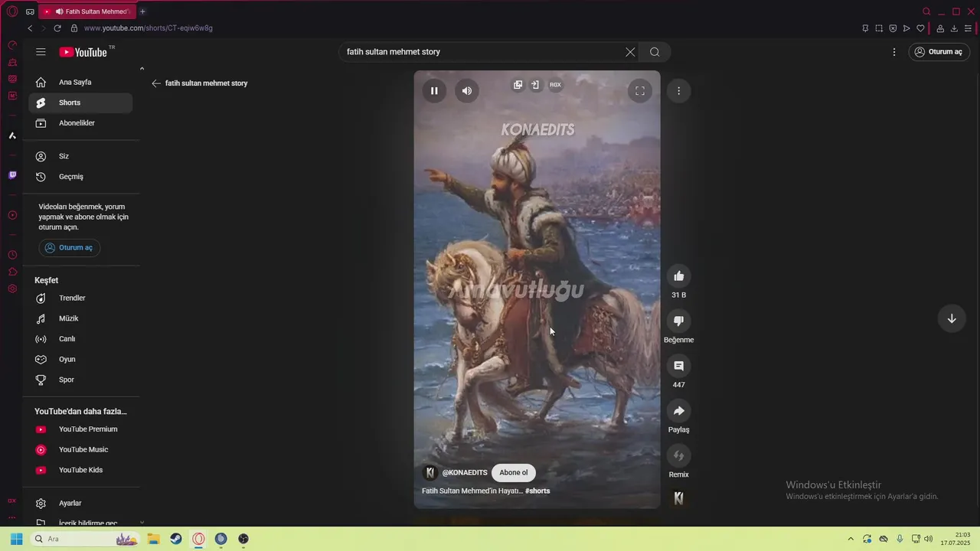Click the RGX overlay button on video
This screenshot has width=980, height=551.
point(555,85)
